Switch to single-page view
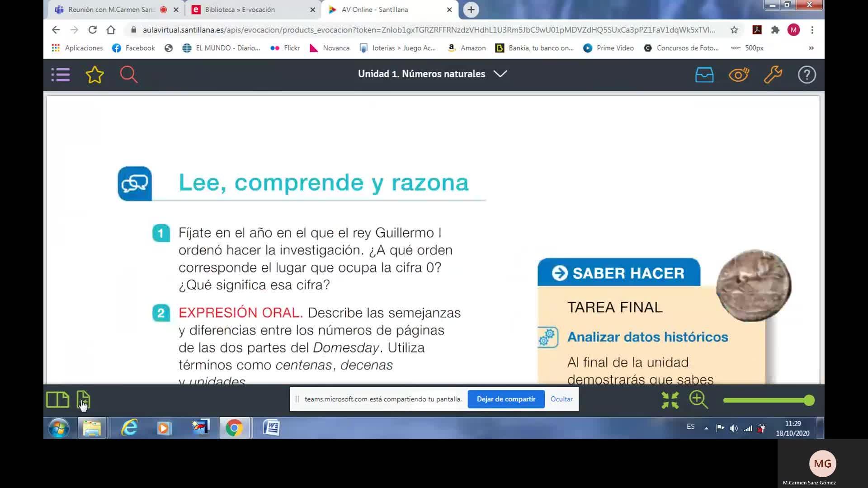Image resolution: width=868 pixels, height=488 pixels. [x=84, y=400]
